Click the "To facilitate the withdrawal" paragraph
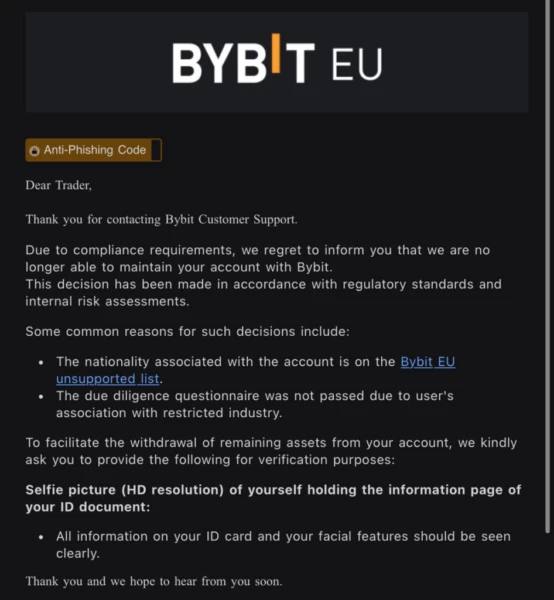This screenshot has width=554, height=600. click(x=271, y=451)
